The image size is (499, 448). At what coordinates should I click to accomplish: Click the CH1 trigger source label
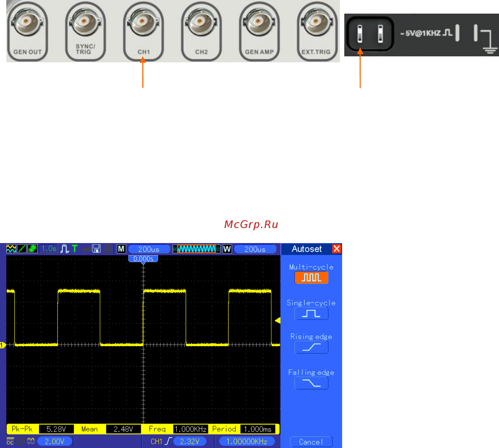pos(156,441)
